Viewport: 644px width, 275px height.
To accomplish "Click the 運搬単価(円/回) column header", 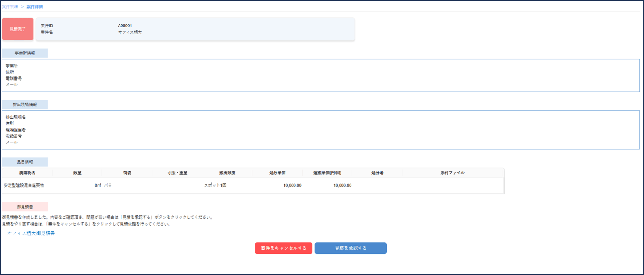I will (327, 173).
